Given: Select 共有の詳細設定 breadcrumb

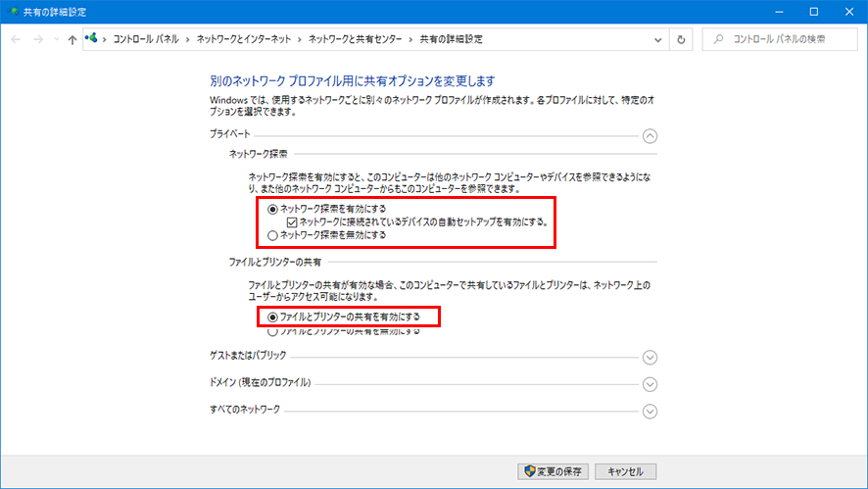Looking at the screenshot, I should 452,39.
